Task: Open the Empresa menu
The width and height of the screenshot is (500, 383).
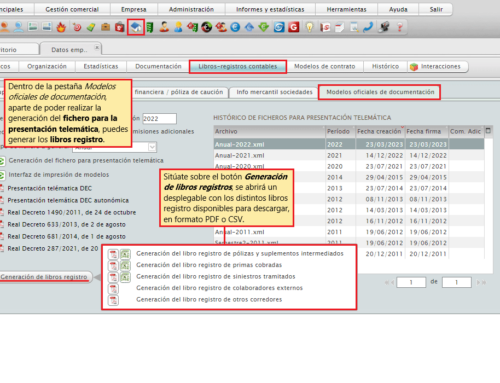Action: point(134,9)
